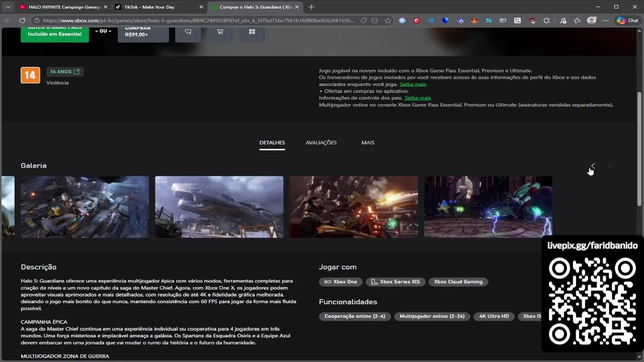This screenshot has width=644, height=362.
Task: View site information lock icon
Action: tap(37, 21)
